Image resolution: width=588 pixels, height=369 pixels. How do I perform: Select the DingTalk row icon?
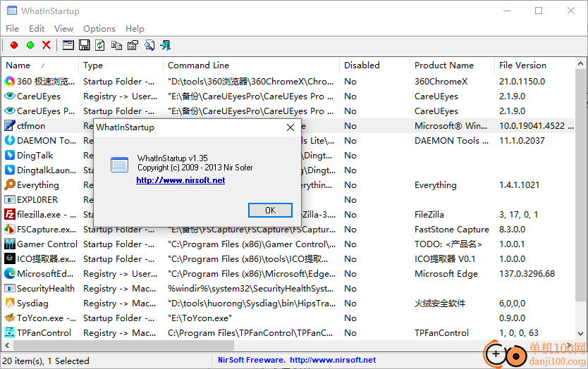pyautogui.click(x=9, y=155)
